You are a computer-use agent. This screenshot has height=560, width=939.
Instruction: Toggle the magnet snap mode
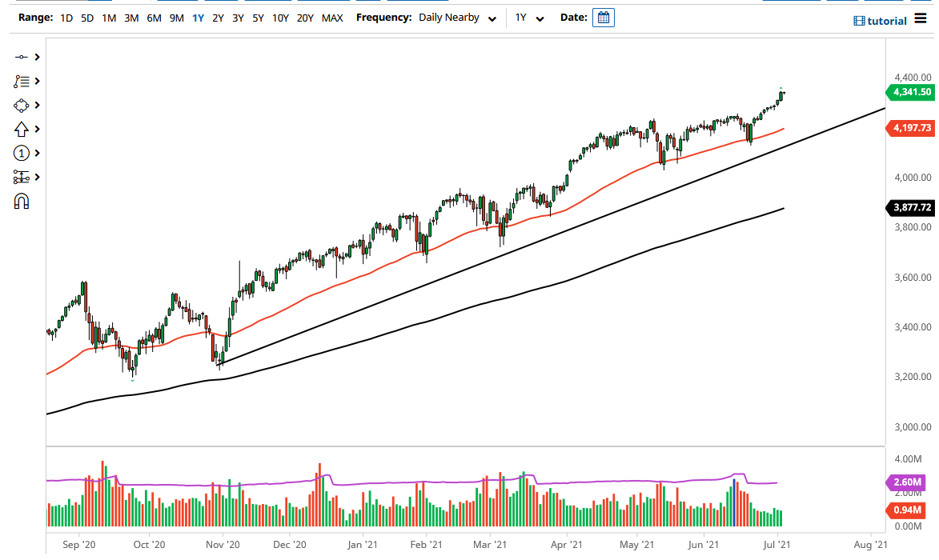point(22,202)
